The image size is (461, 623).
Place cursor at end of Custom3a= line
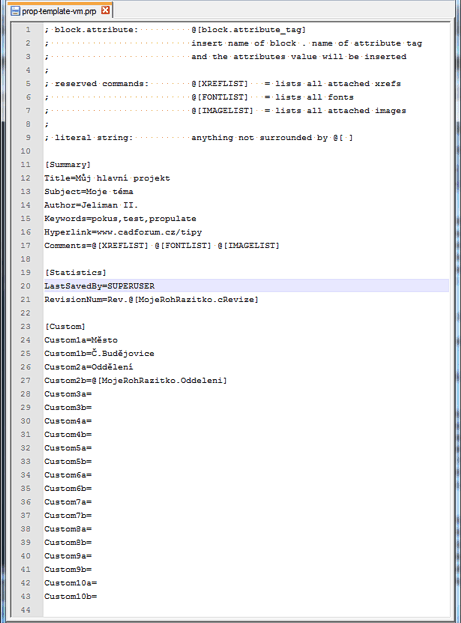coord(92,394)
